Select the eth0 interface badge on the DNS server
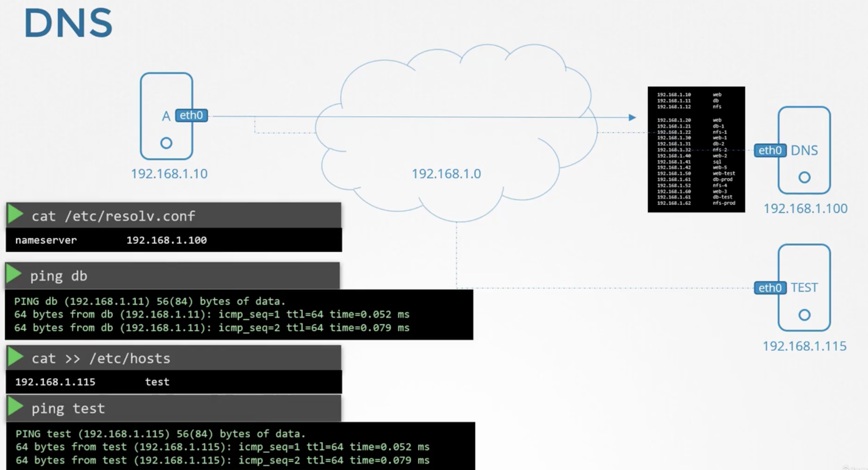 pyautogui.click(x=770, y=150)
